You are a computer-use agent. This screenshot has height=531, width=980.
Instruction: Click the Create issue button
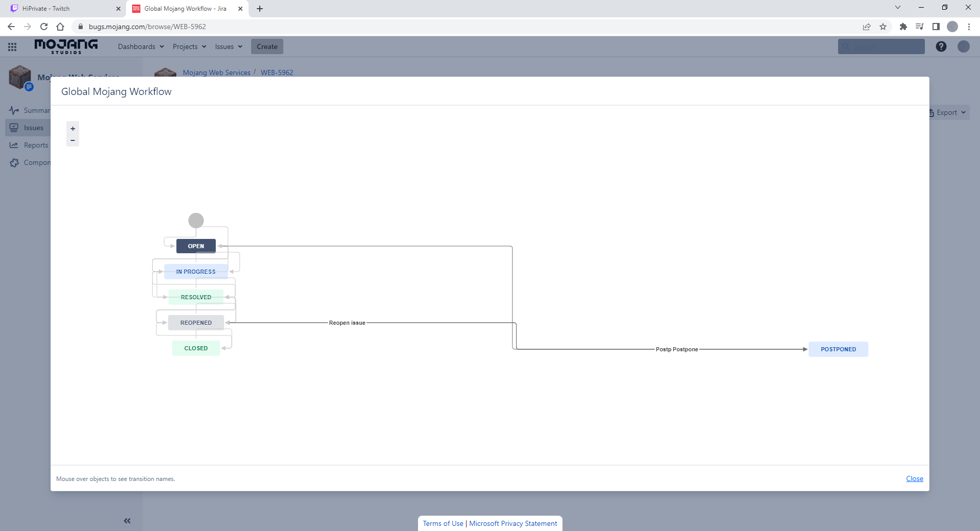[x=267, y=46]
